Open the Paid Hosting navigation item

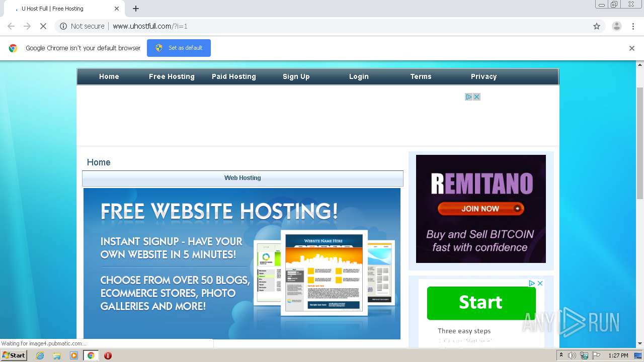pos(234,76)
